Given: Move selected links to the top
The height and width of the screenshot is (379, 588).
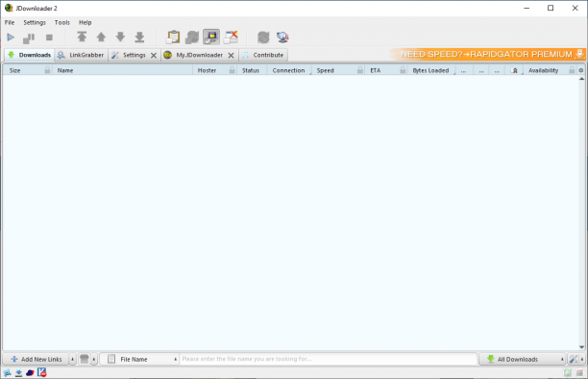Looking at the screenshot, I should click(x=82, y=37).
